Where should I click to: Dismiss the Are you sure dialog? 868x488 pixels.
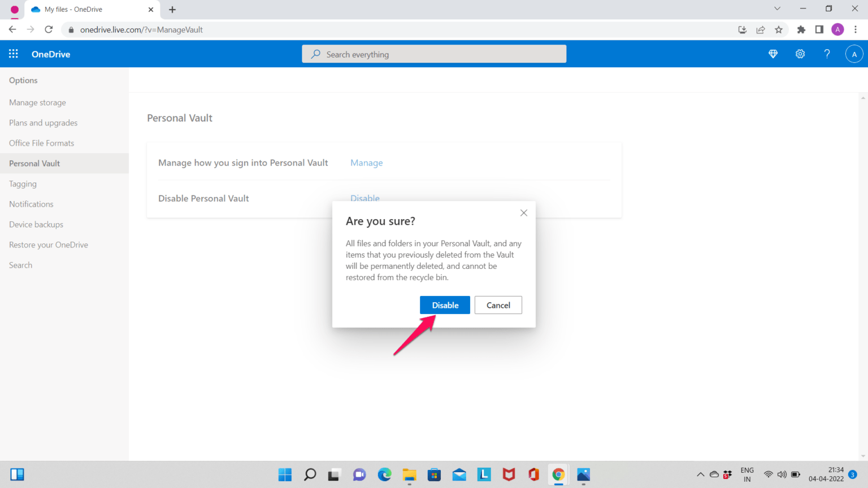tap(523, 212)
